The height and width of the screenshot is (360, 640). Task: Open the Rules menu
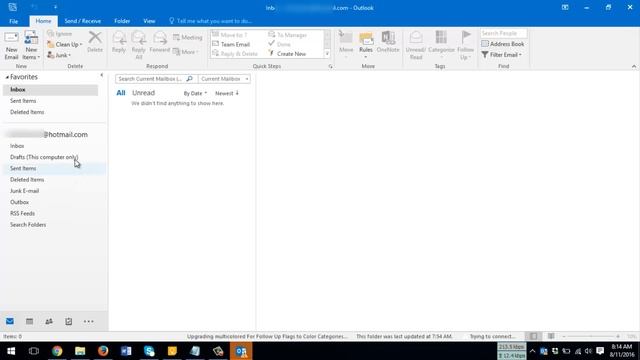(x=366, y=44)
